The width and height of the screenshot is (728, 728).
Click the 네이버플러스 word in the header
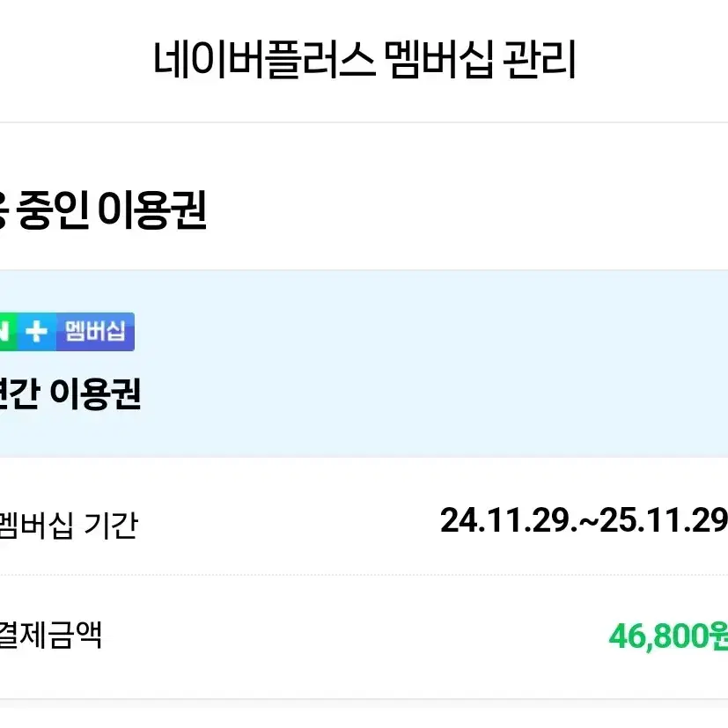point(264,60)
